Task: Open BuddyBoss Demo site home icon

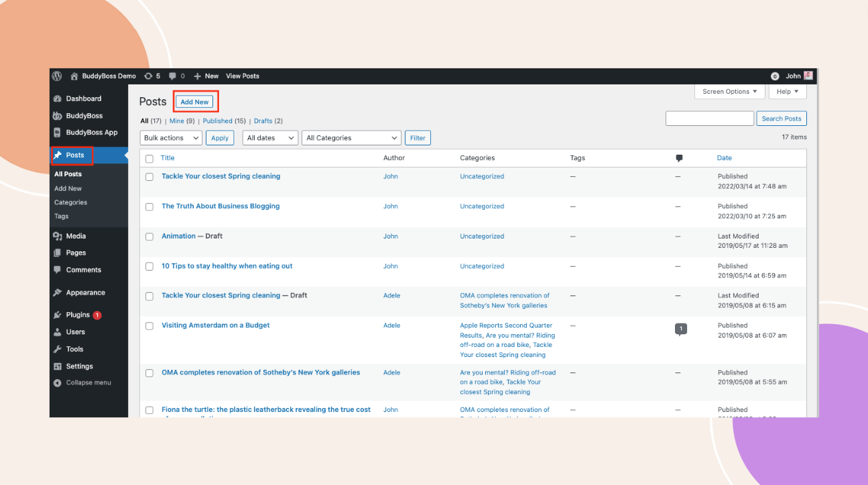Action: 74,76
